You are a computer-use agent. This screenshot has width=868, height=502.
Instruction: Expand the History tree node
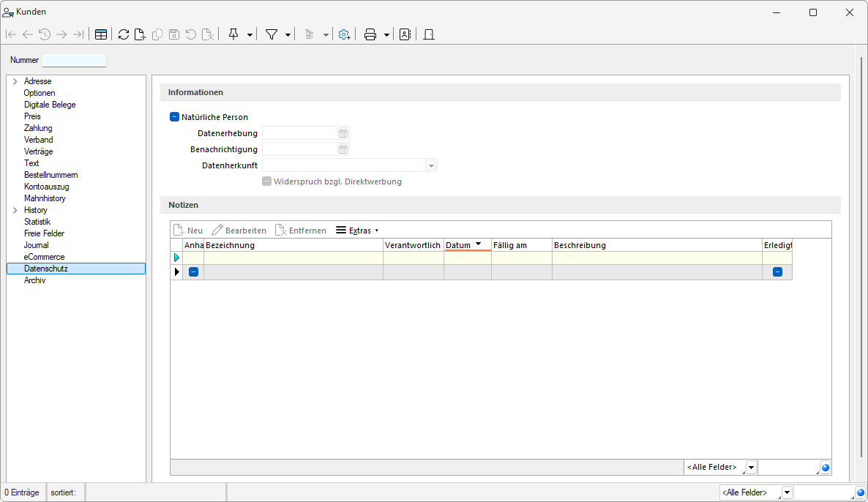click(x=15, y=210)
